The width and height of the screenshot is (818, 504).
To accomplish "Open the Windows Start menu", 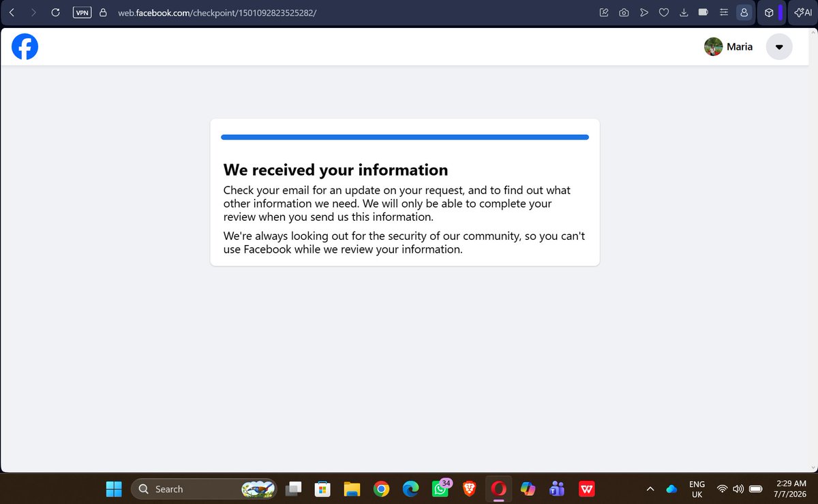I will 114,488.
